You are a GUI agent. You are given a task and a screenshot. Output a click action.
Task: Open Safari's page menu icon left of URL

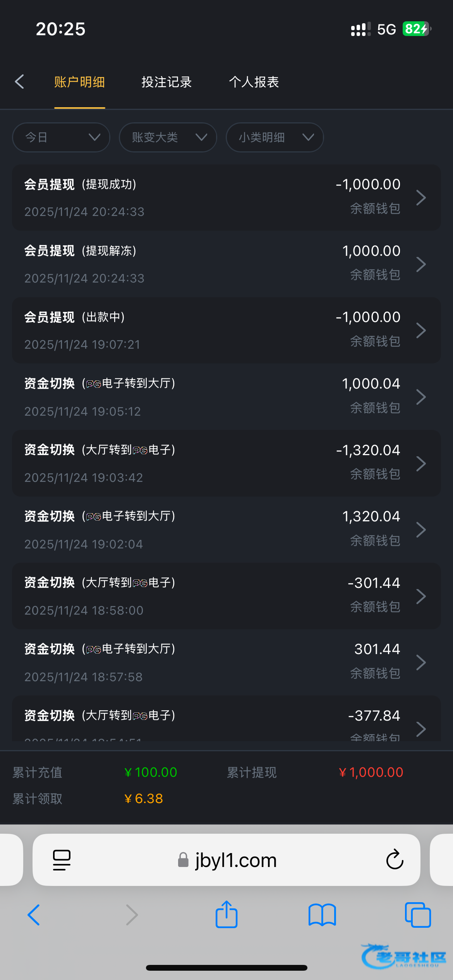click(x=62, y=860)
